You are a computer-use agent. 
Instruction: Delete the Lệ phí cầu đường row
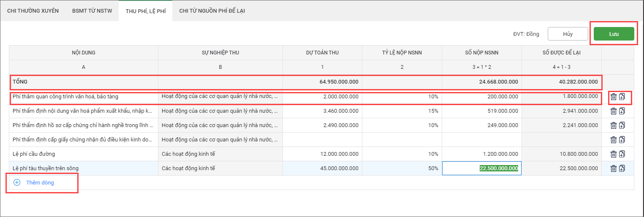coord(614,154)
